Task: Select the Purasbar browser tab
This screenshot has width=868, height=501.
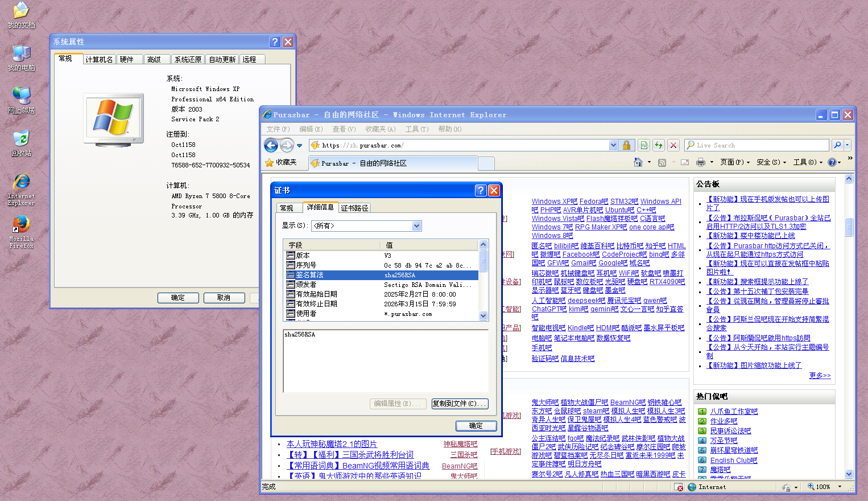Action: pos(393,163)
